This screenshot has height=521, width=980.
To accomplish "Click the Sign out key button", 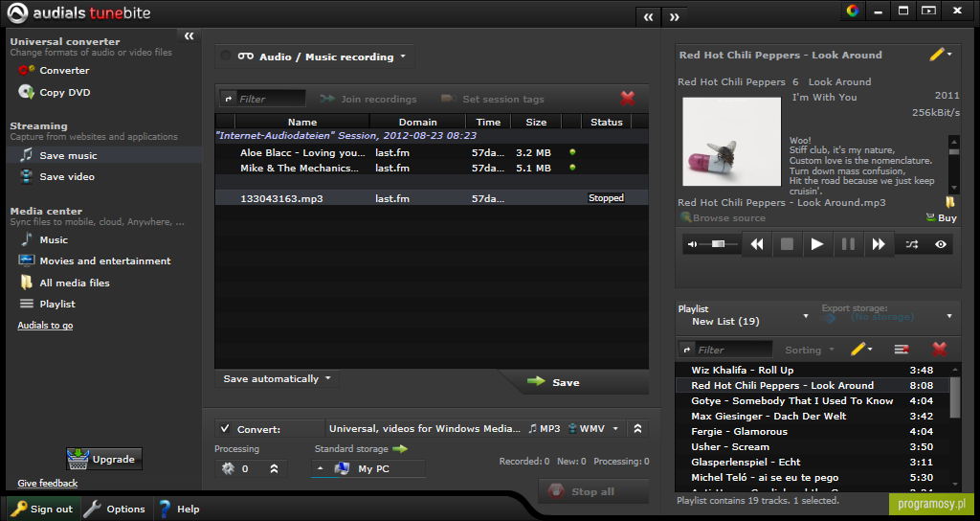I will click(42, 510).
